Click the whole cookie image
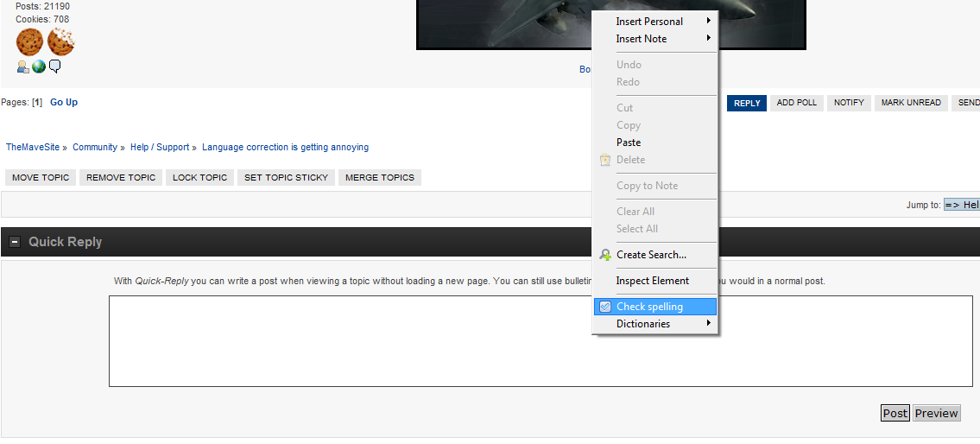Viewport: 980px width, 444px height. (x=29, y=41)
